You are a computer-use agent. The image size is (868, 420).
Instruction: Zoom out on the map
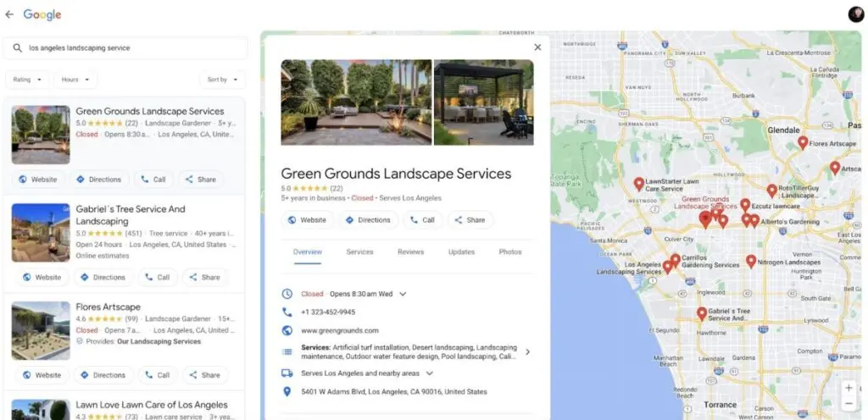[x=849, y=404]
